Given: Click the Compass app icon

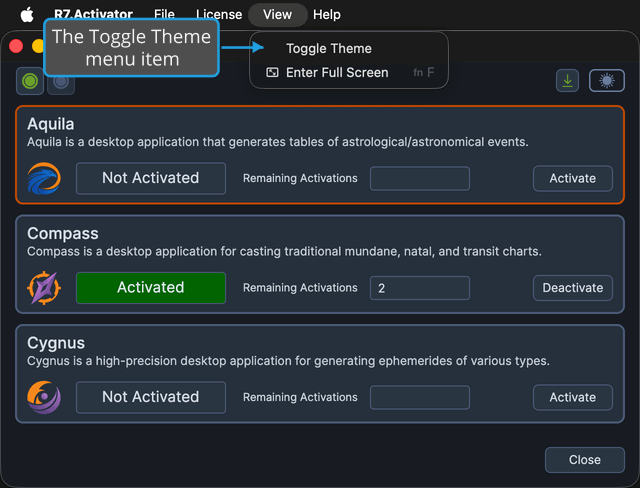Looking at the screenshot, I should 44,288.
